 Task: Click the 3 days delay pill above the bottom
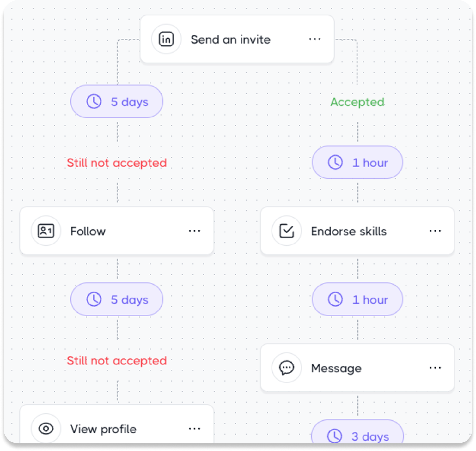point(357,436)
